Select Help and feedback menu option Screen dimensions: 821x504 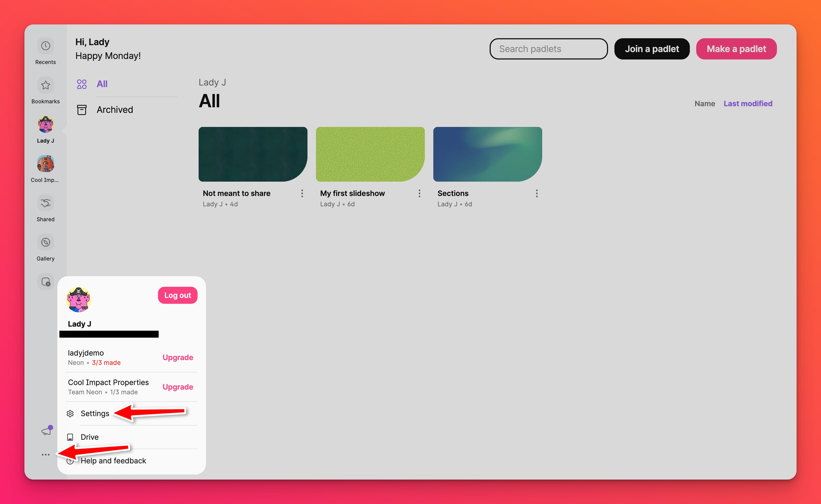[113, 460]
